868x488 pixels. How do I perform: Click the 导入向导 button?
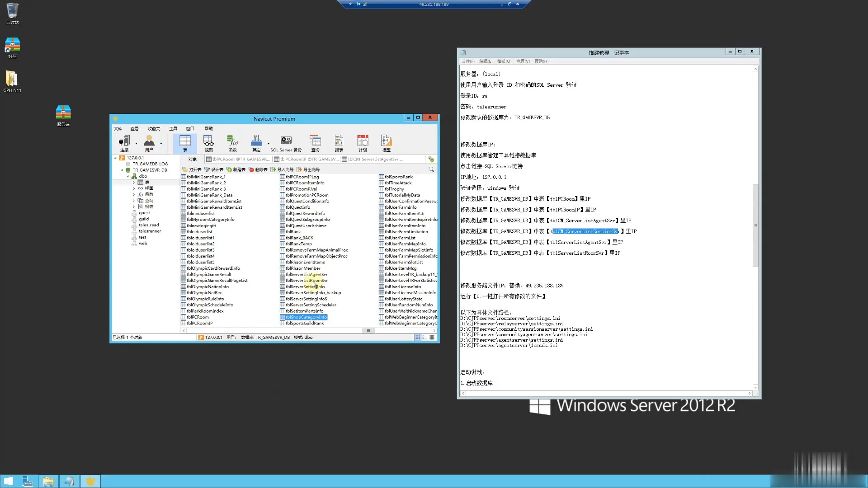click(282, 170)
